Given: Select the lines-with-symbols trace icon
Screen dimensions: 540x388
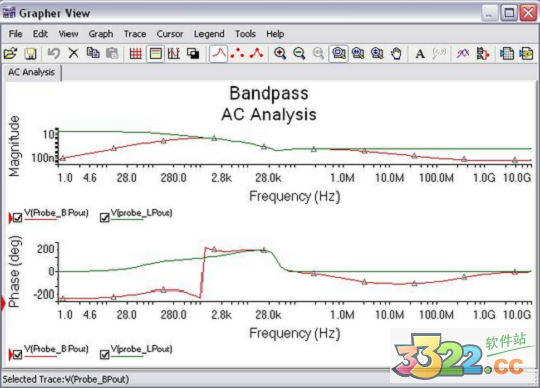Looking at the screenshot, I should (x=256, y=54).
